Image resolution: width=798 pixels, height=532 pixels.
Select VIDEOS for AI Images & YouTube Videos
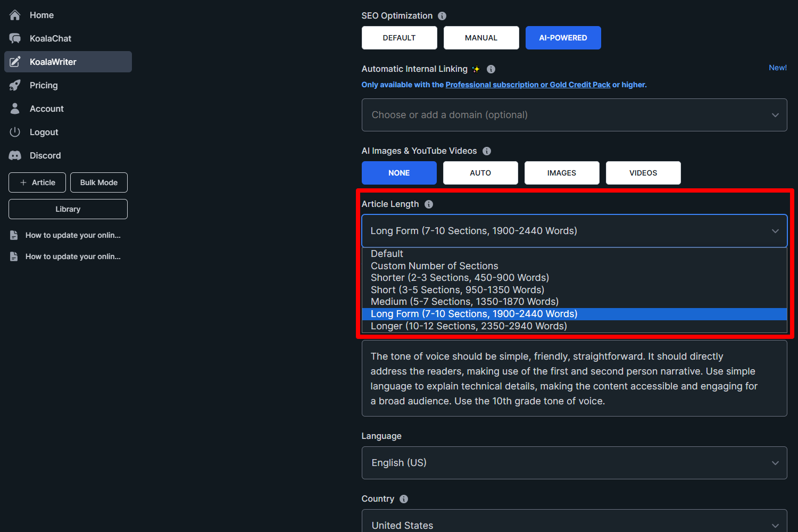pos(643,172)
